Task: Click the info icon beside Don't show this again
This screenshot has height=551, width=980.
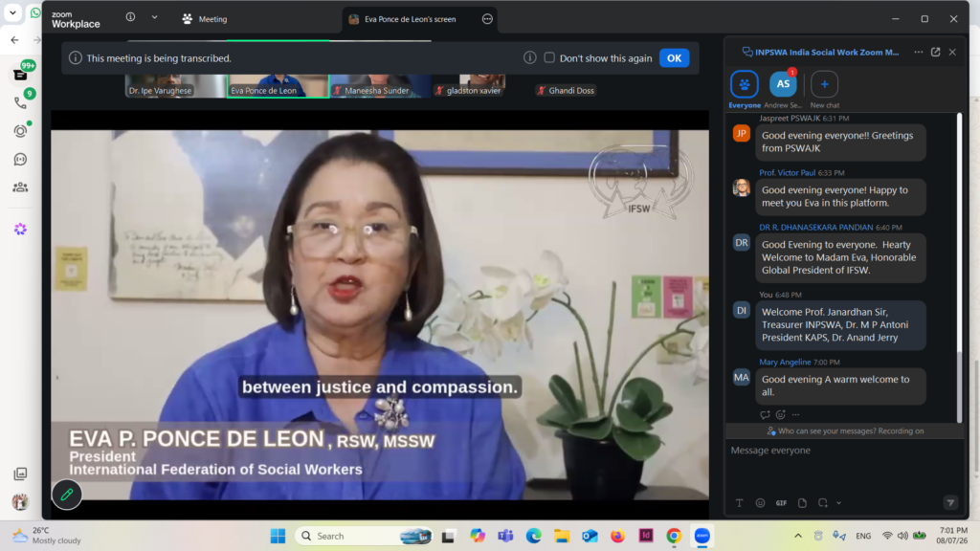Action: click(x=530, y=57)
